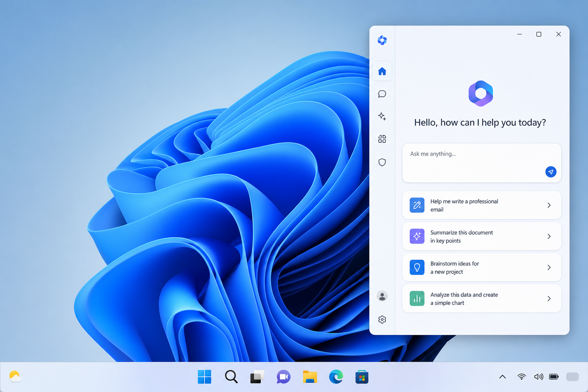Viewport: 588px width, 392px height.
Task: Click the pencil icon on the email card
Action: (417, 205)
